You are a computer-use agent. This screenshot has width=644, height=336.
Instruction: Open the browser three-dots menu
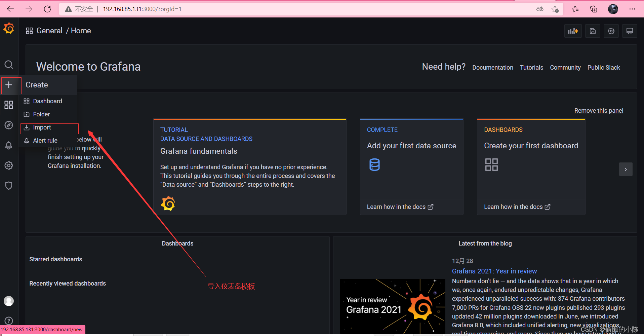coord(632,9)
